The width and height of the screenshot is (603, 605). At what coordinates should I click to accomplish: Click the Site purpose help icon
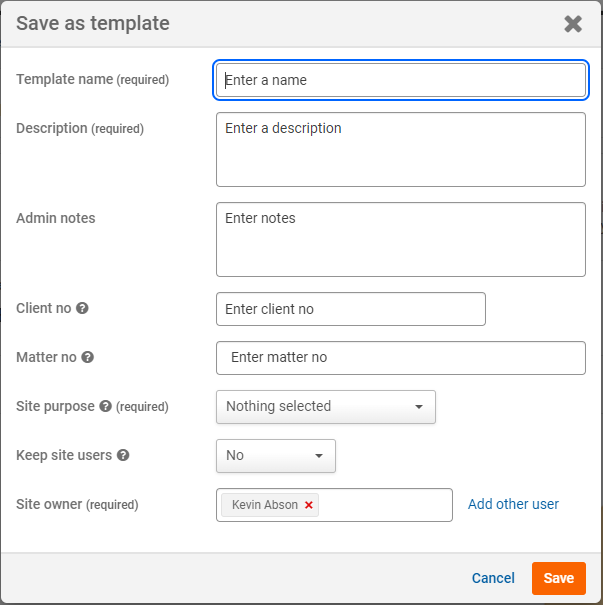pos(105,407)
